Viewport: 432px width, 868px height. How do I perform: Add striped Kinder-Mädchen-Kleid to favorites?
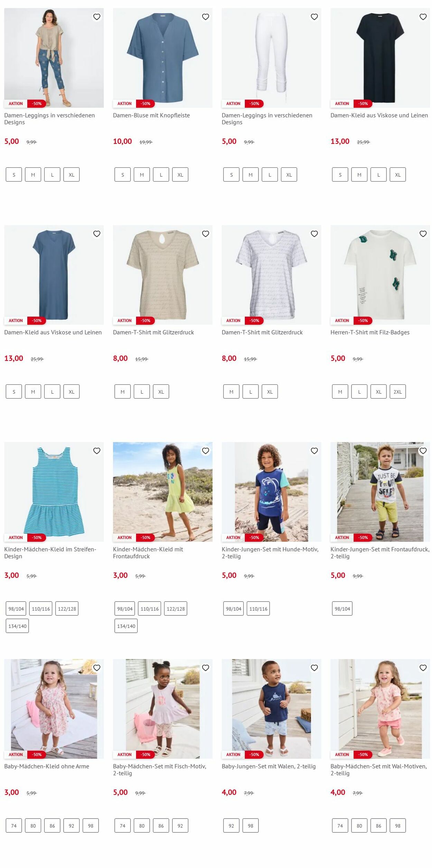click(97, 451)
